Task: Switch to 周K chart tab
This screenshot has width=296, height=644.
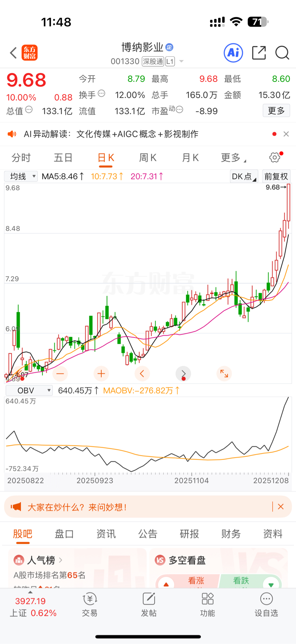Action: tap(148, 157)
